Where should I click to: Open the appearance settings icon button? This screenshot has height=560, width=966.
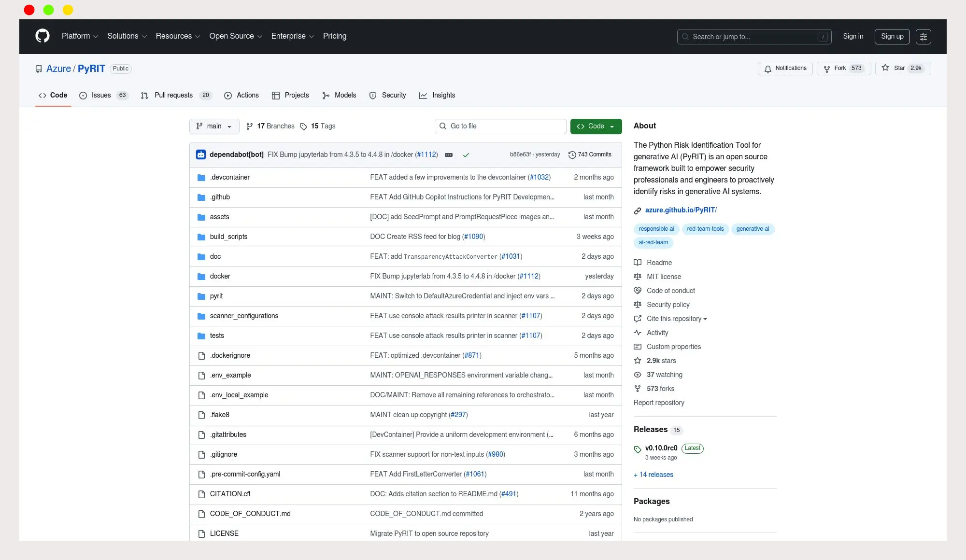pyautogui.click(x=923, y=37)
